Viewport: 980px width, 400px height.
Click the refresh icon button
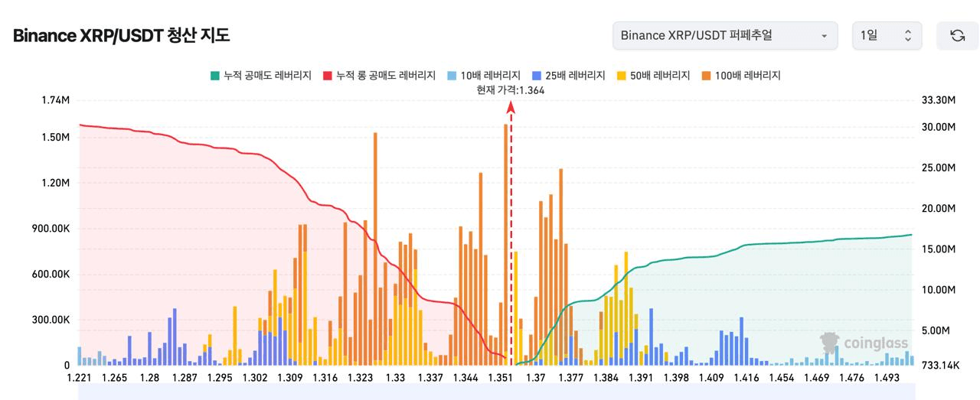(x=957, y=36)
